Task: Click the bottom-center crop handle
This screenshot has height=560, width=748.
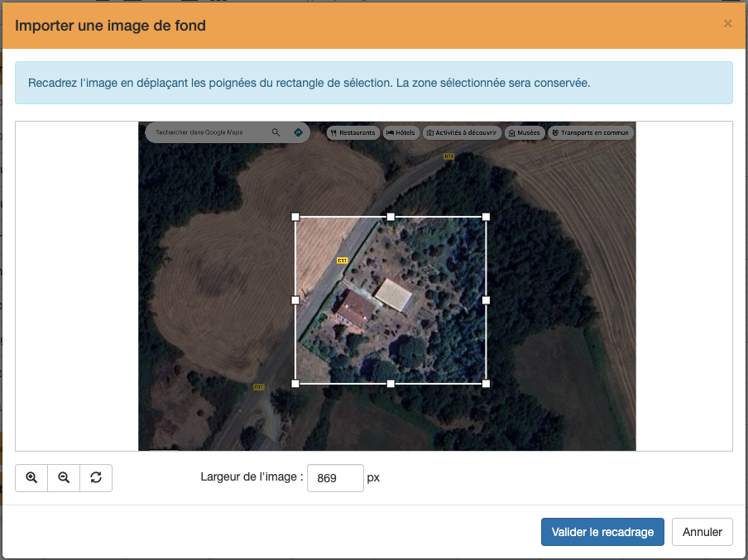Action: click(x=391, y=384)
